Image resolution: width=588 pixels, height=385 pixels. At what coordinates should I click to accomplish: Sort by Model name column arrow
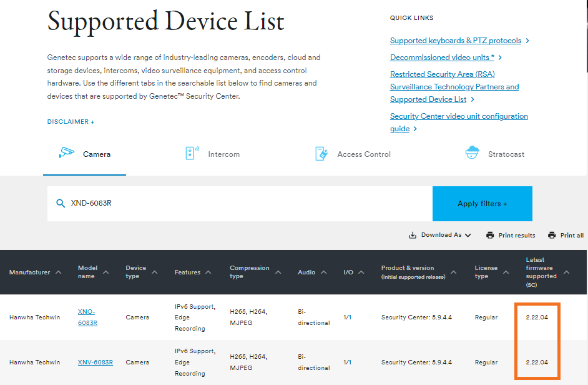106,272
